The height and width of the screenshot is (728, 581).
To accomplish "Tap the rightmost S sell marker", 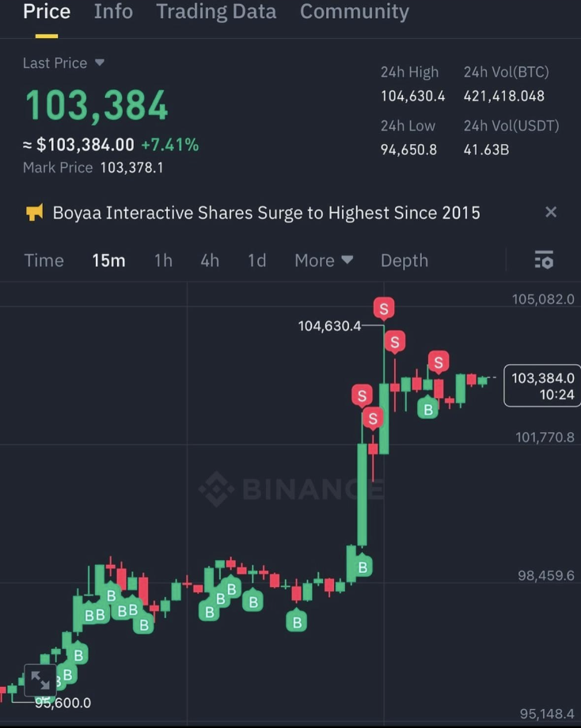I will tap(439, 362).
